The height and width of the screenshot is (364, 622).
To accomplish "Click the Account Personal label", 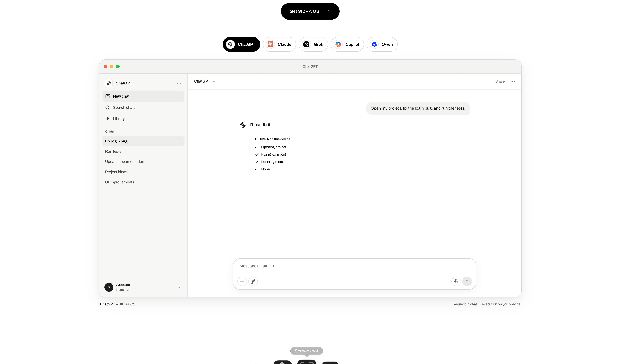I will coord(123,287).
